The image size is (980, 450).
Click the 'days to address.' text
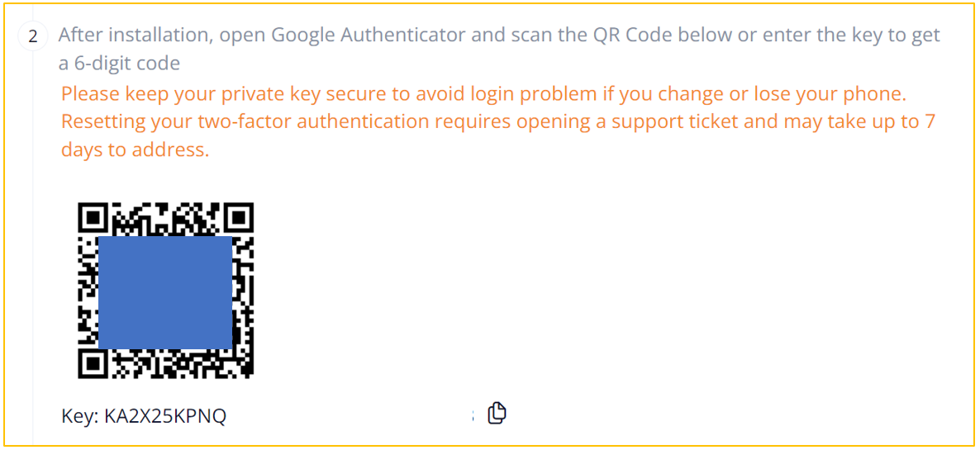(135, 149)
